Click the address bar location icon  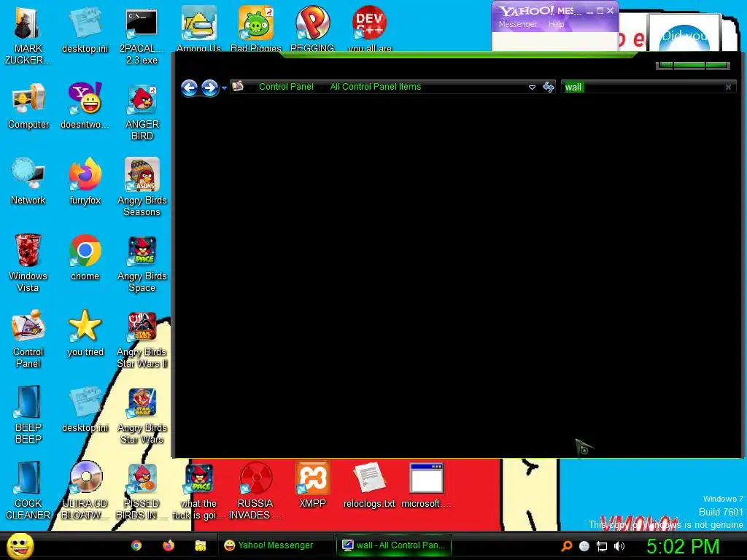[238, 87]
